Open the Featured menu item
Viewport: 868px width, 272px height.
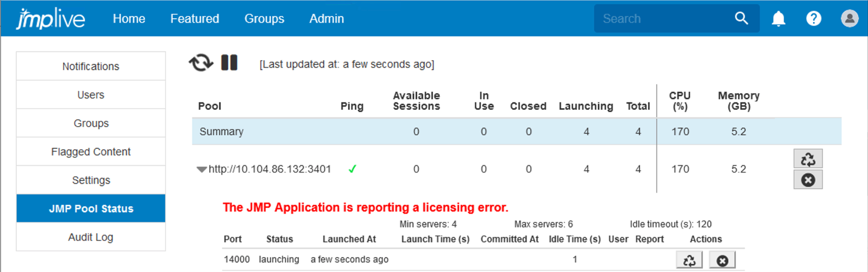click(x=195, y=19)
